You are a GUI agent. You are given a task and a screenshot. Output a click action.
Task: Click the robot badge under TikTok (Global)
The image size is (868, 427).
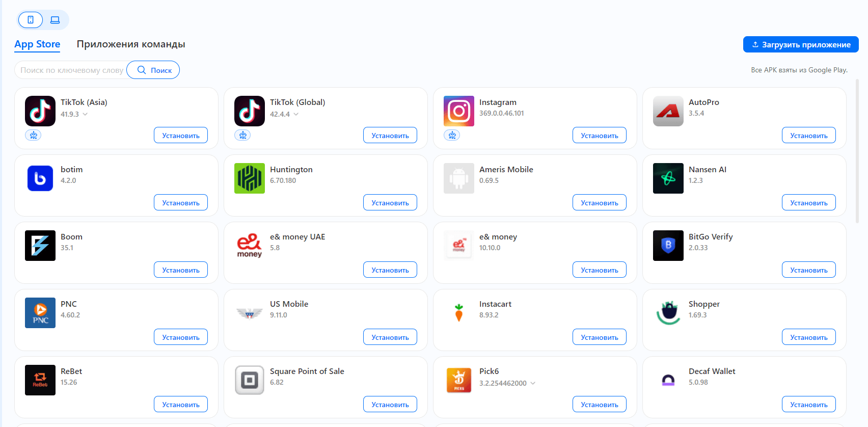[x=242, y=135]
